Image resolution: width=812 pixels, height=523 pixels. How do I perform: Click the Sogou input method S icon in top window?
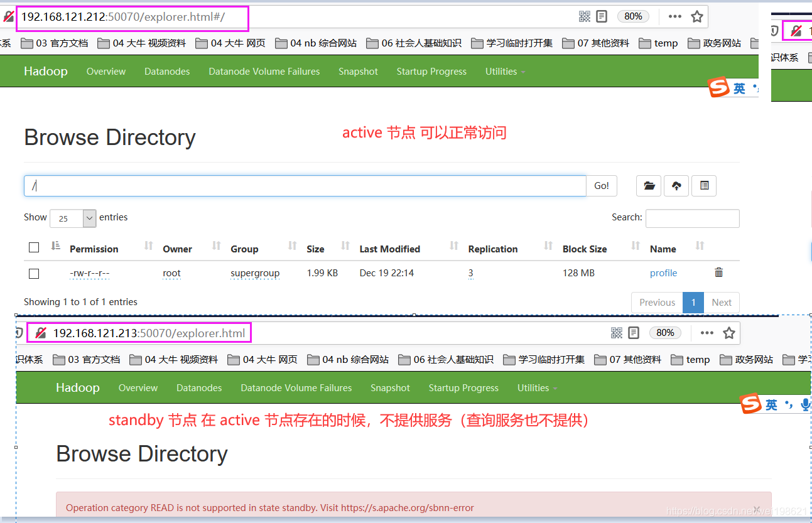[719, 88]
